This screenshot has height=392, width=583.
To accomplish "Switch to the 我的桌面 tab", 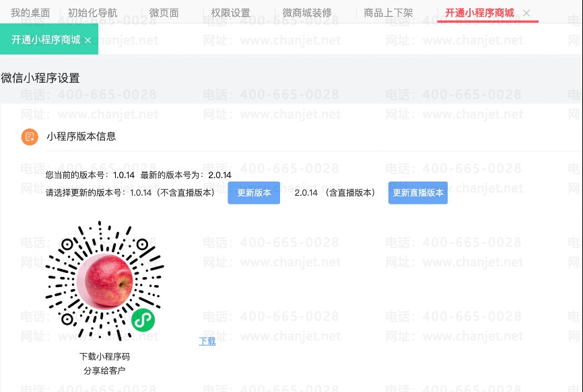I will [x=30, y=13].
